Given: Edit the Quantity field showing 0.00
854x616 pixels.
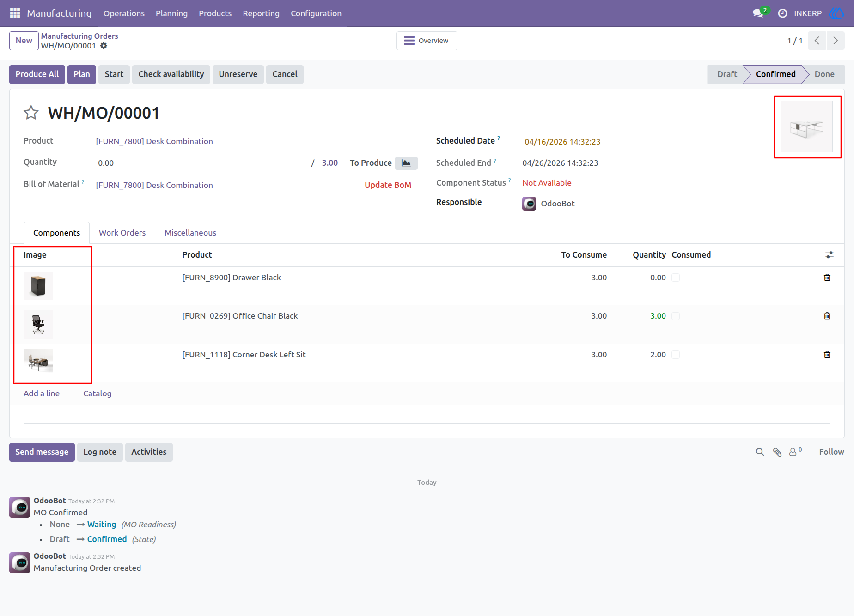Looking at the screenshot, I should pos(201,163).
